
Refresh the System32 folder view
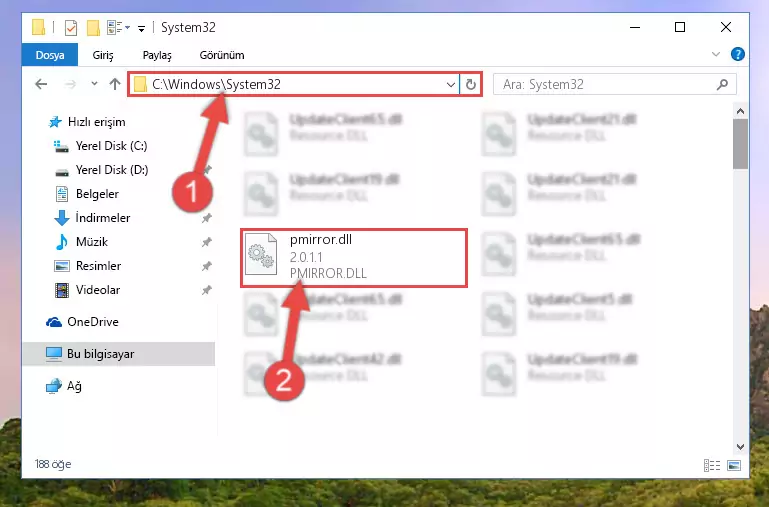471,84
